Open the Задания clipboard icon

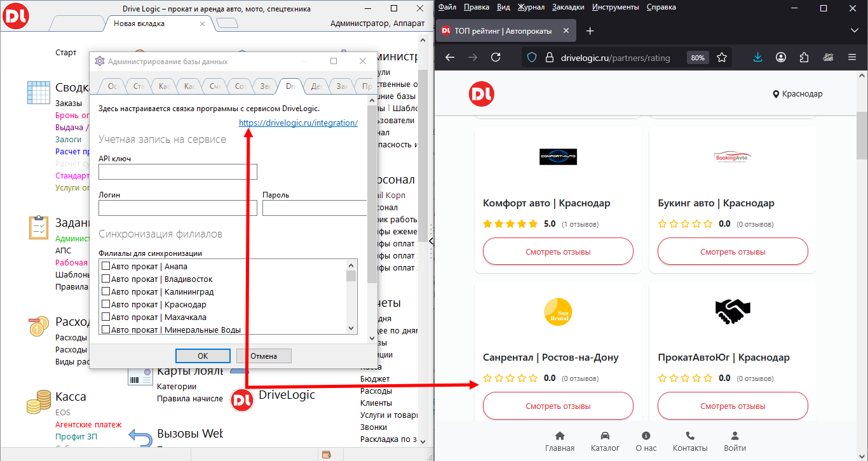[39, 227]
